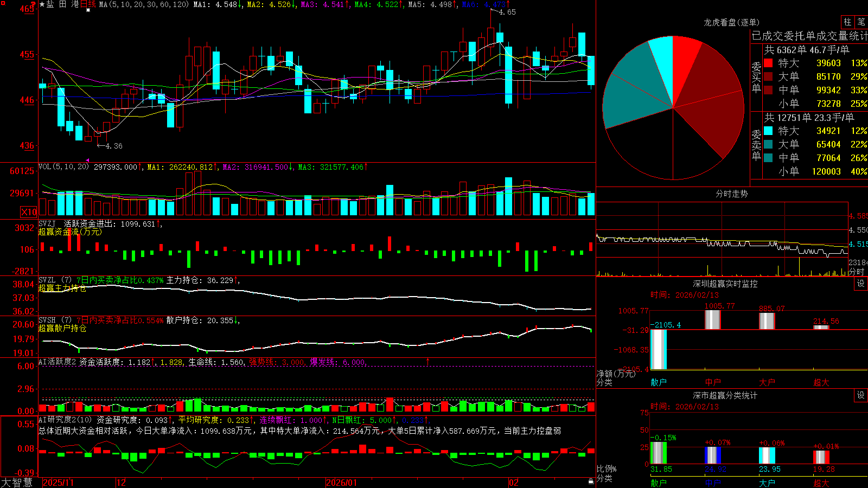868x488 pixels.
Task: Click the VOL(5,10,20) indicator label
Action: pyautogui.click(x=63, y=166)
